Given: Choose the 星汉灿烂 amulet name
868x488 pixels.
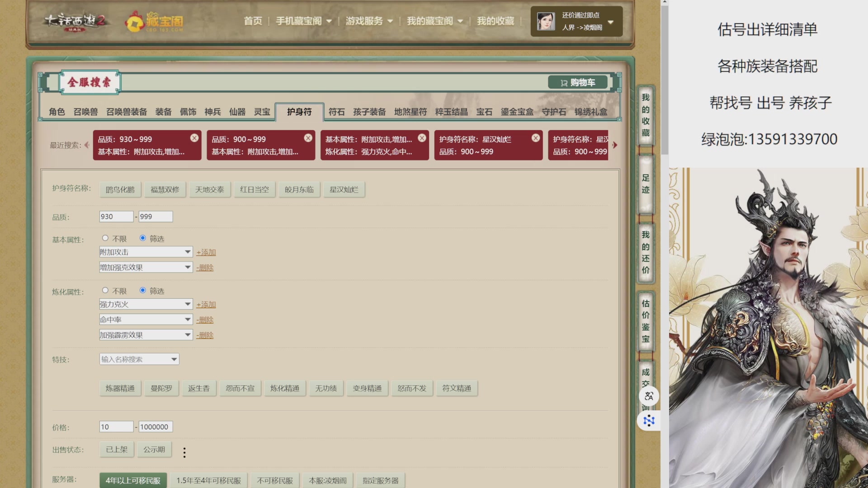Looking at the screenshot, I should click(x=344, y=190).
